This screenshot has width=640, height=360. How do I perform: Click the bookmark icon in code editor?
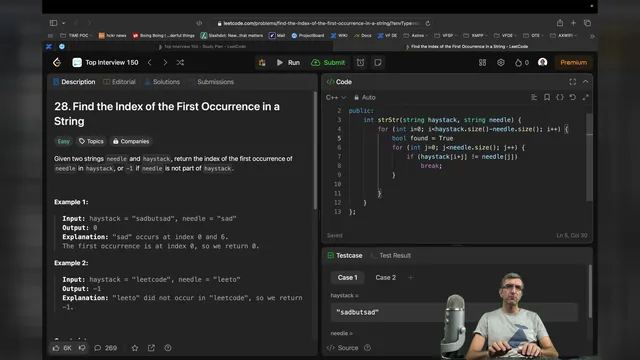[547, 97]
